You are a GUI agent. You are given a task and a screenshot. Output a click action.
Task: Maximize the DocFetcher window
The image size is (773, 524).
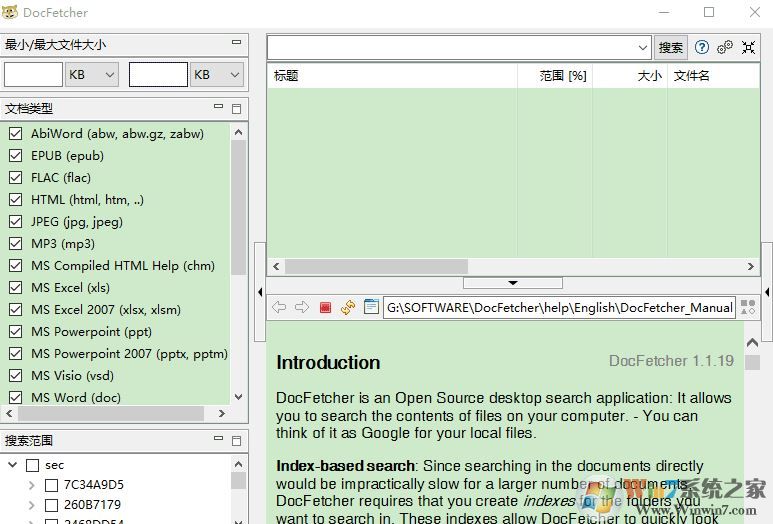pos(709,12)
